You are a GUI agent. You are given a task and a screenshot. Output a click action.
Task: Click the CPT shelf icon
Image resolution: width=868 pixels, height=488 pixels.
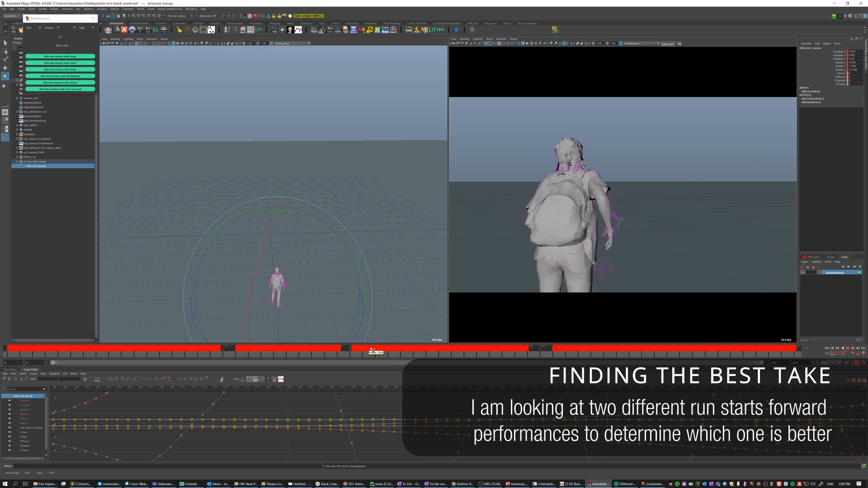click(259, 30)
